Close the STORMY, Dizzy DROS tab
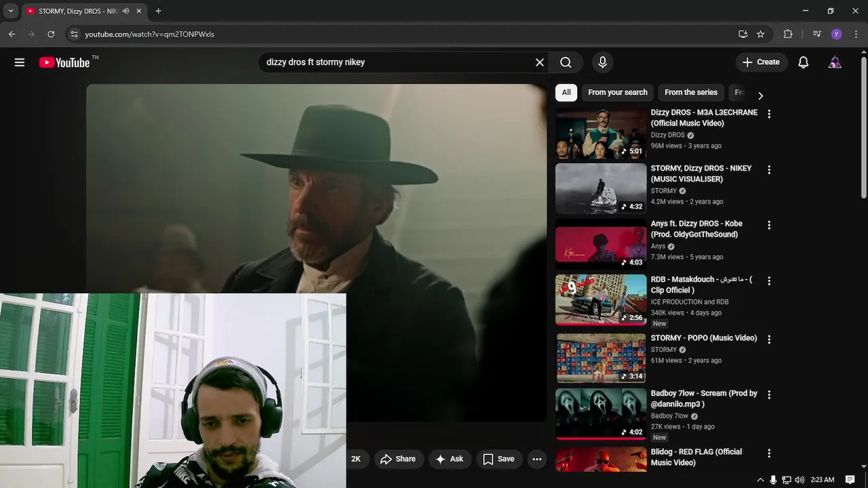Image resolution: width=868 pixels, height=488 pixels. click(x=139, y=11)
